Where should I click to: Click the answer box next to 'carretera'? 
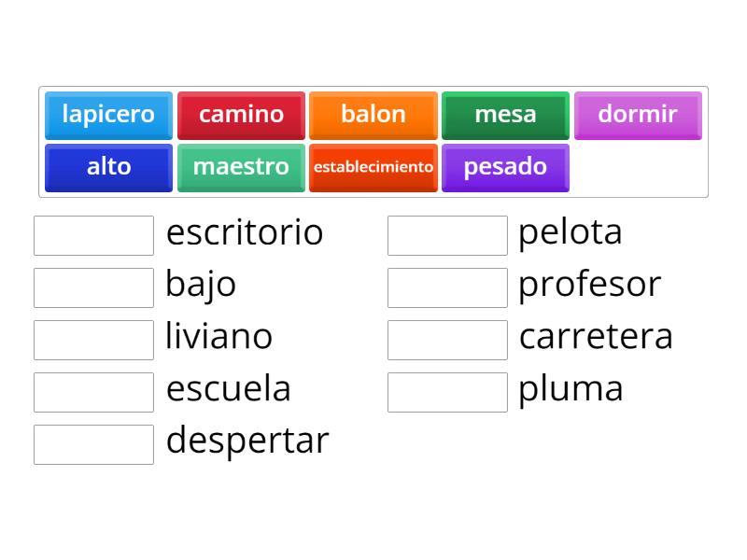447,340
